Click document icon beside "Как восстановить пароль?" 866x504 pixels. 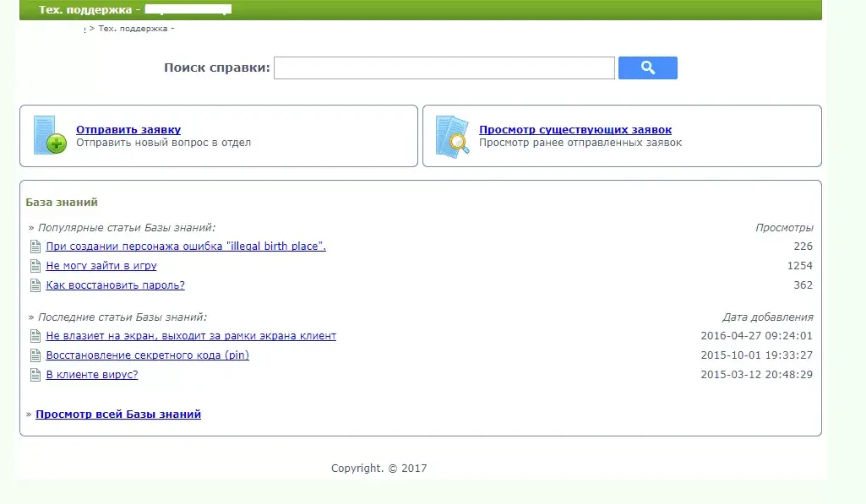tap(35, 285)
